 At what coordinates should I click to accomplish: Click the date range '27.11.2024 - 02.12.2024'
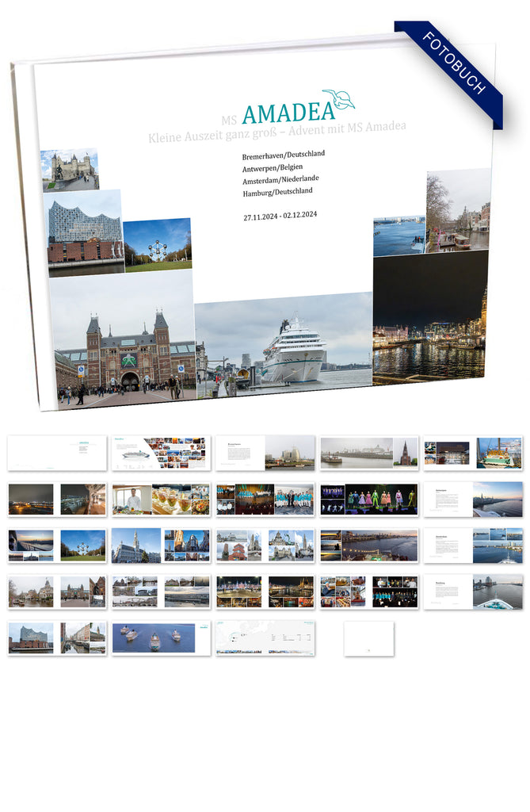tap(280, 216)
